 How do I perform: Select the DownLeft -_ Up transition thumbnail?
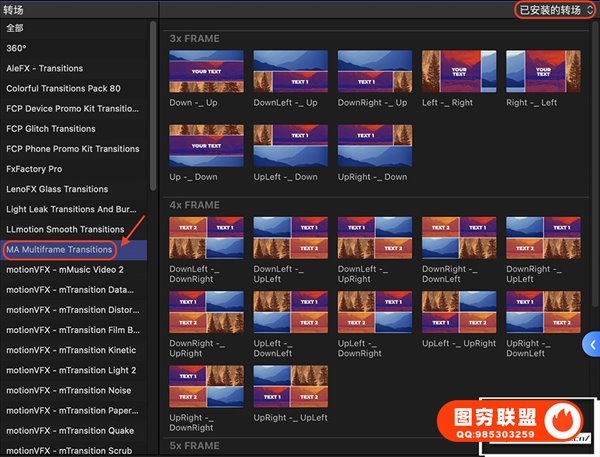pyautogui.click(x=290, y=72)
